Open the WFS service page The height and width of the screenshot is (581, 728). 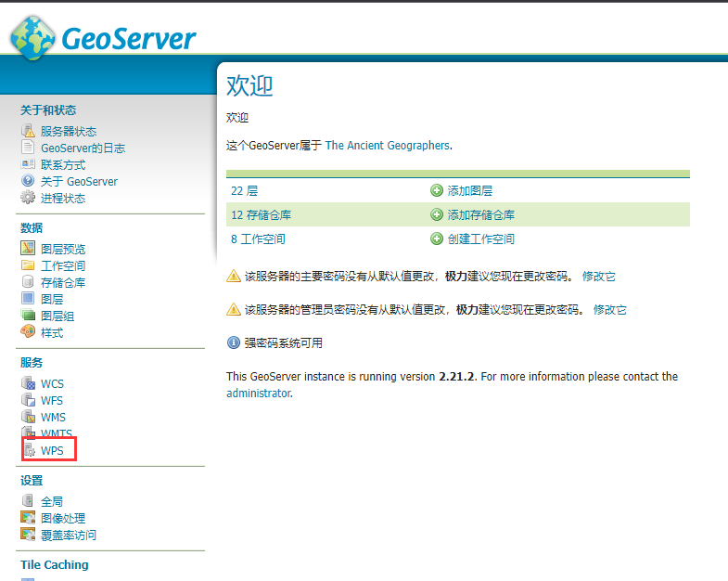(x=52, y=401)
